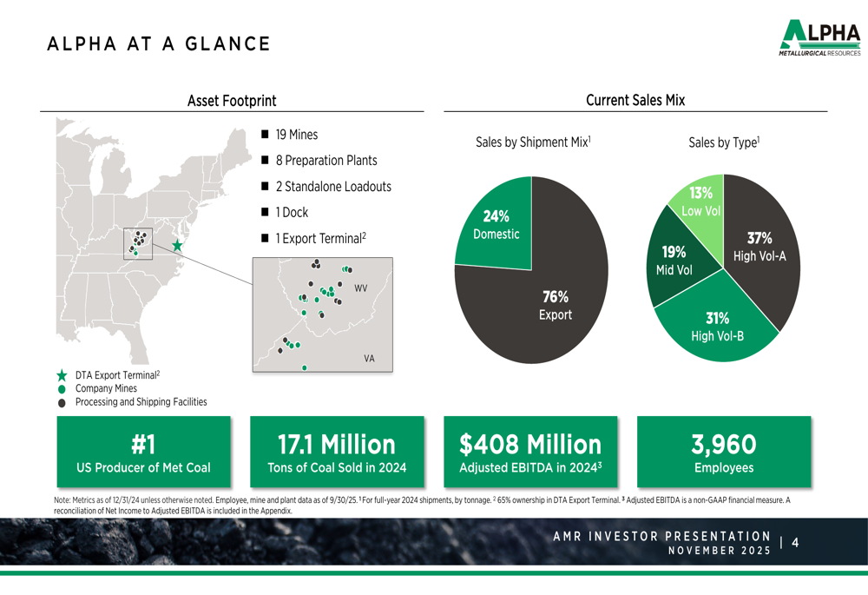Image resolution: width=868 pixels, height=595 pixels.
Task: Click the Alpha Metallurgical Resources logo
Action: (x=821, y=36)
